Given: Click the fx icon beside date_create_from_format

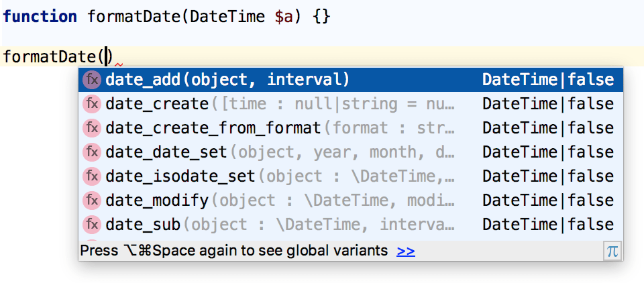Looking at the screenshot, I should click(92, 128).
